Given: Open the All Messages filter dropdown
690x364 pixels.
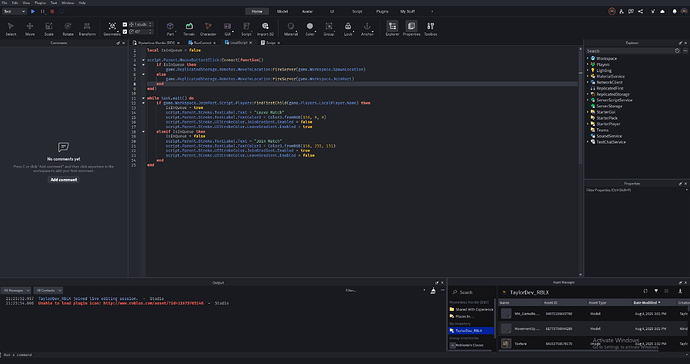Looking at the screenshot, I should [16, 290].
